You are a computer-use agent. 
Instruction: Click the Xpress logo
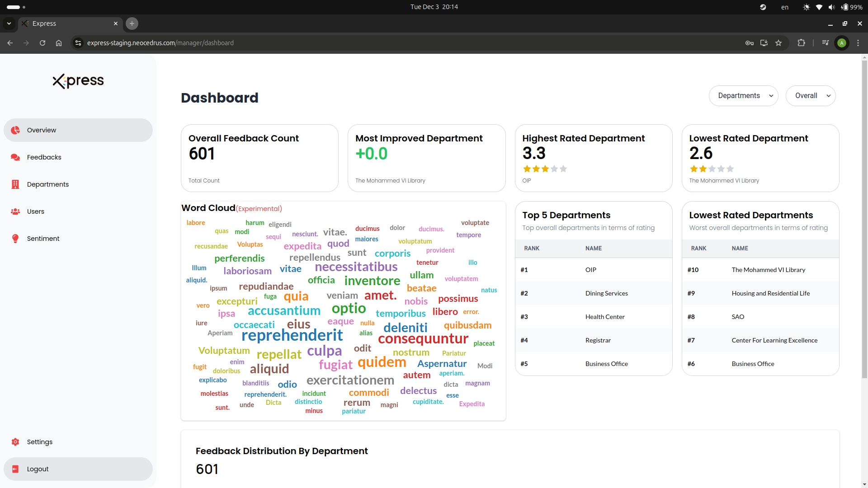pyautogui.click(x=78, y=81)
